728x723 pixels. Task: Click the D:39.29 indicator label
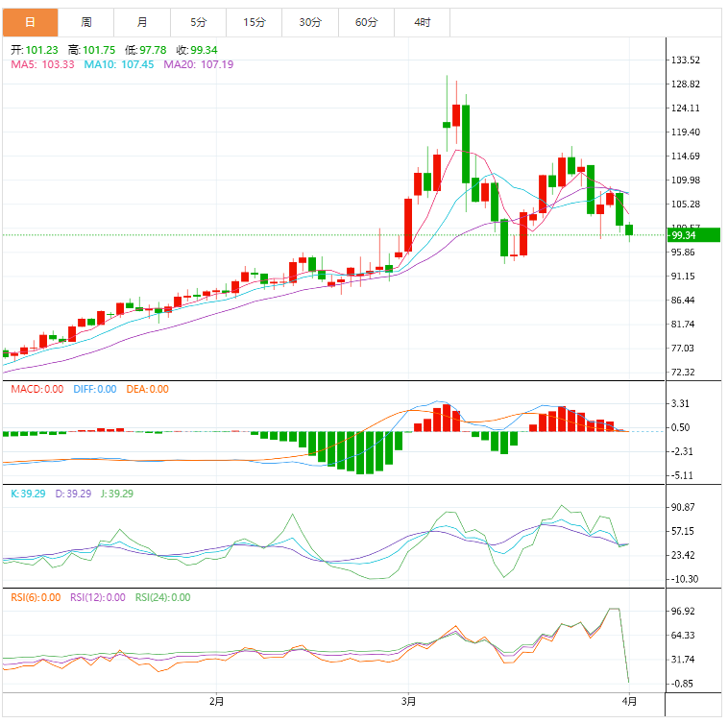click(73, 494)
